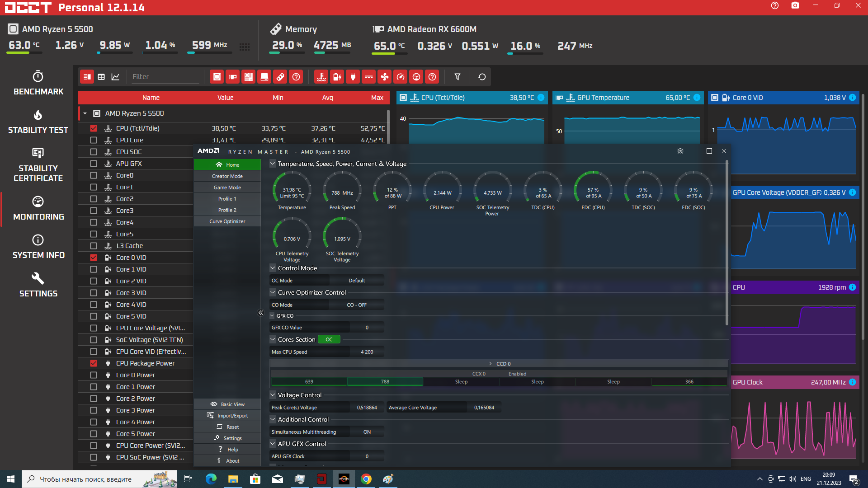Viewport: 868px width, 488px height.
Task: Open Game Mode in Ryzen Master
Action: [227, 188]
